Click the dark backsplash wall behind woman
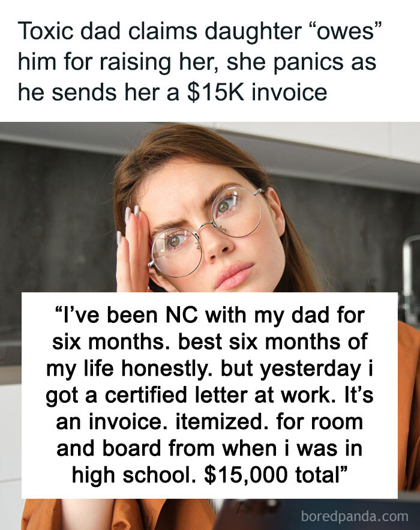Image resolution: width=420 pixels, height=530 pixels. point(54,240)
